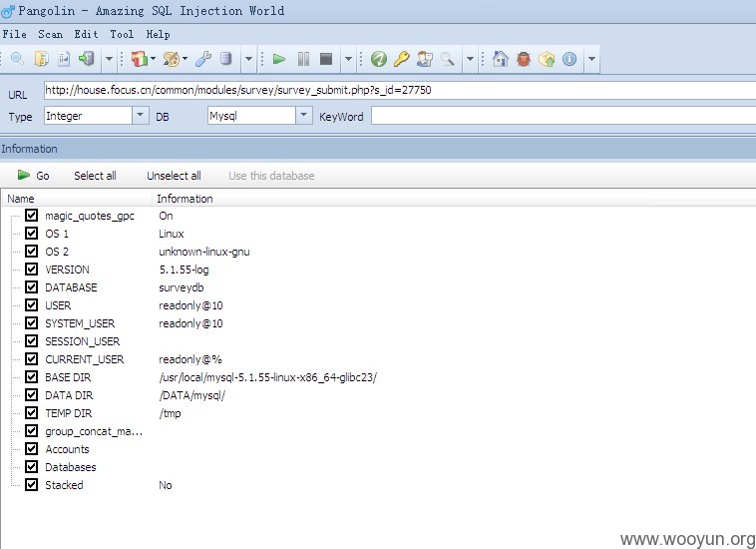Screen dimensions: 756x549
Task: Uncheck Databases checkbox
Action: click(31, 466)
